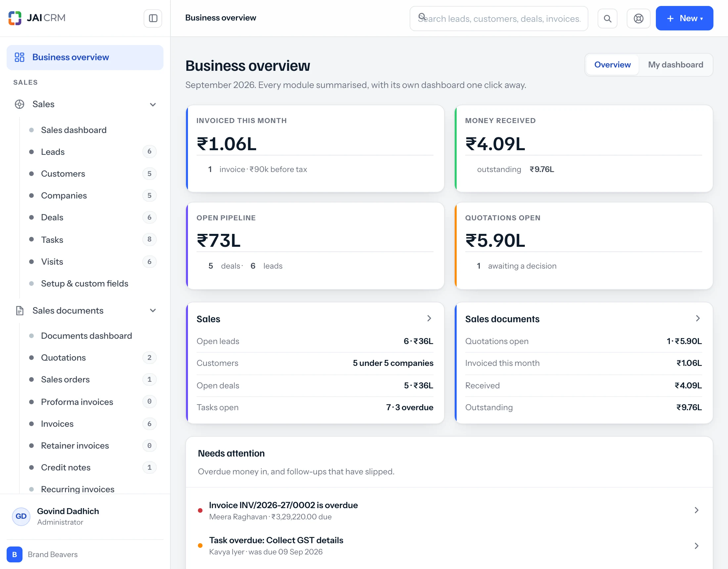Open Collect GST details task arrow

(696, 546)
